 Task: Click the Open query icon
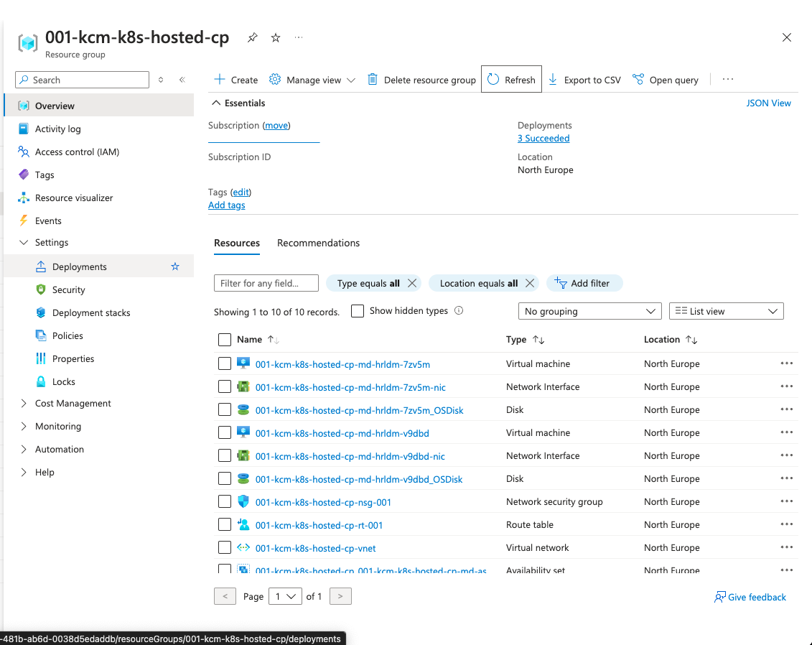(638, 80)
